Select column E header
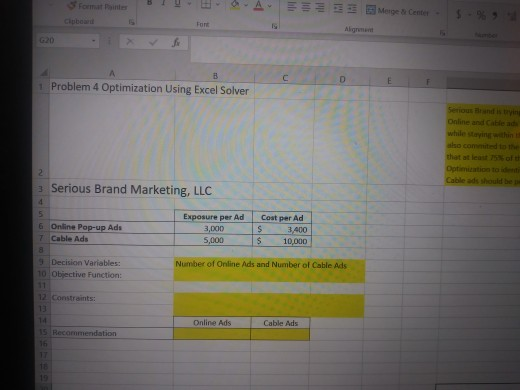The image size is (520, 390). (389, 80)
